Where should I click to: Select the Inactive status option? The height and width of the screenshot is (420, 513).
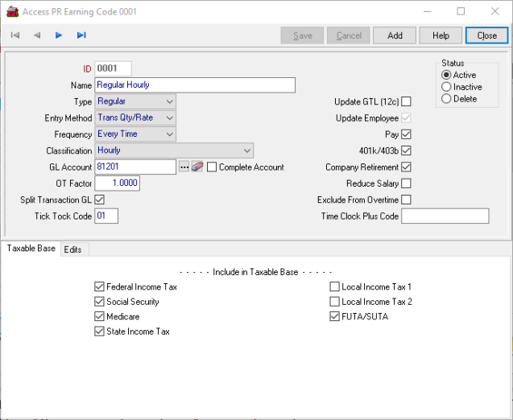[446, 87]
